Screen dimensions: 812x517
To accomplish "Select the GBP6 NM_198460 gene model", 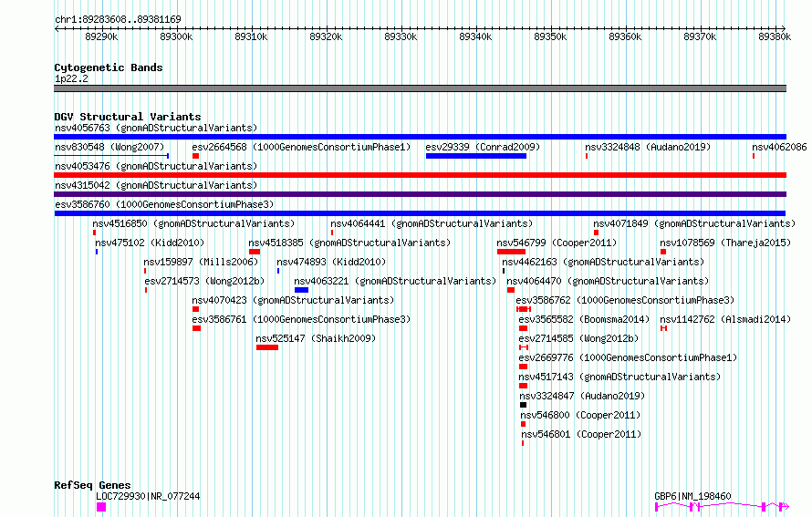I will point(722,507).
